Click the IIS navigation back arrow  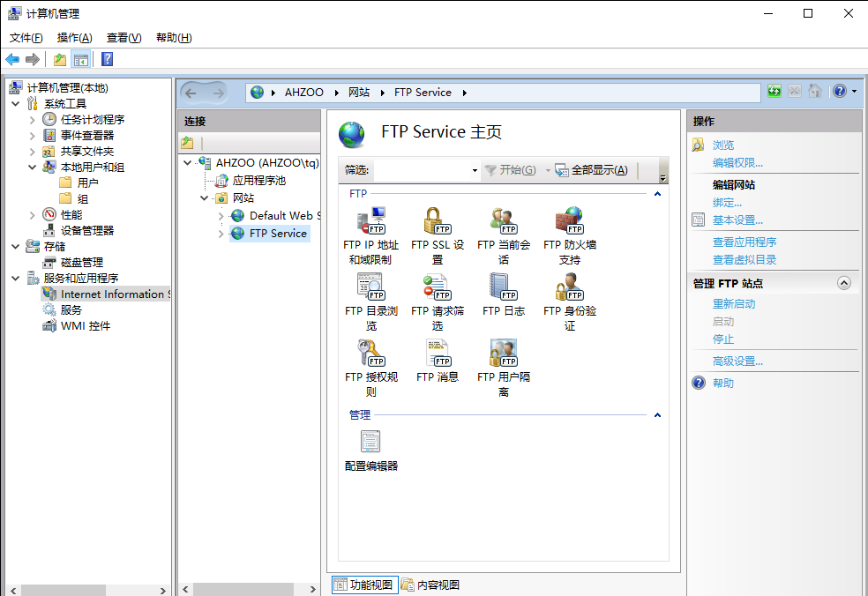(191, 93)
